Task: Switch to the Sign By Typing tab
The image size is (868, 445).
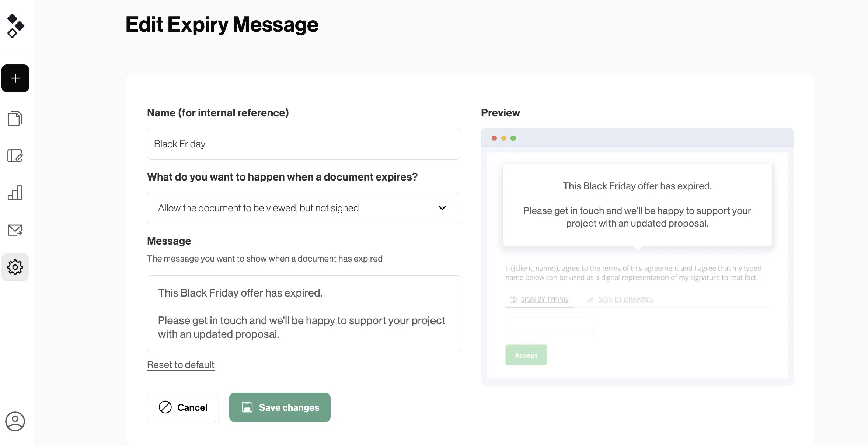Action: click(544, 299)
